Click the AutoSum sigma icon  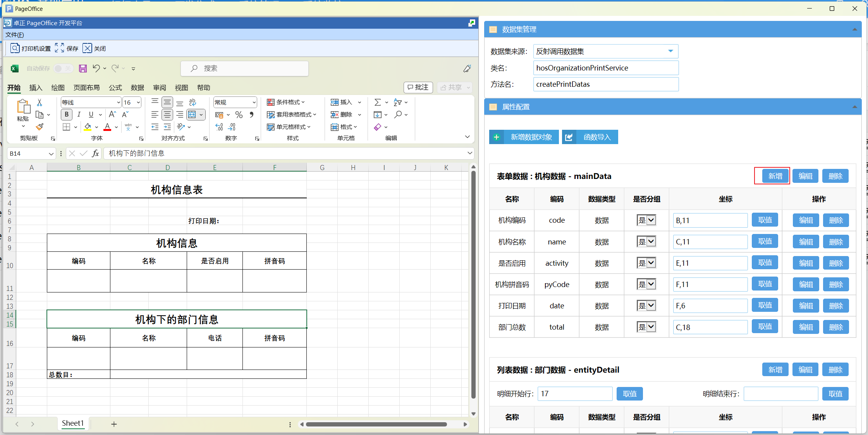377,102
